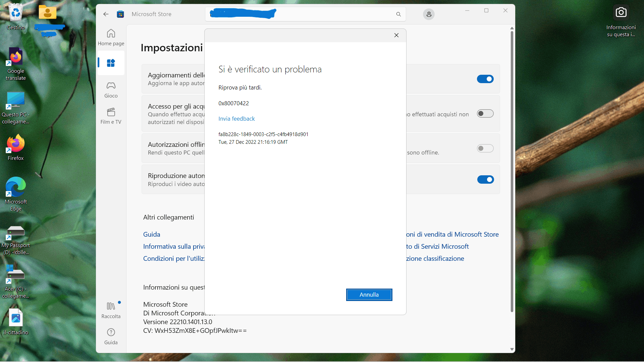This screenshot has width=644, height=362.
Task: Click the Annulla button
Action: (369, 295)
